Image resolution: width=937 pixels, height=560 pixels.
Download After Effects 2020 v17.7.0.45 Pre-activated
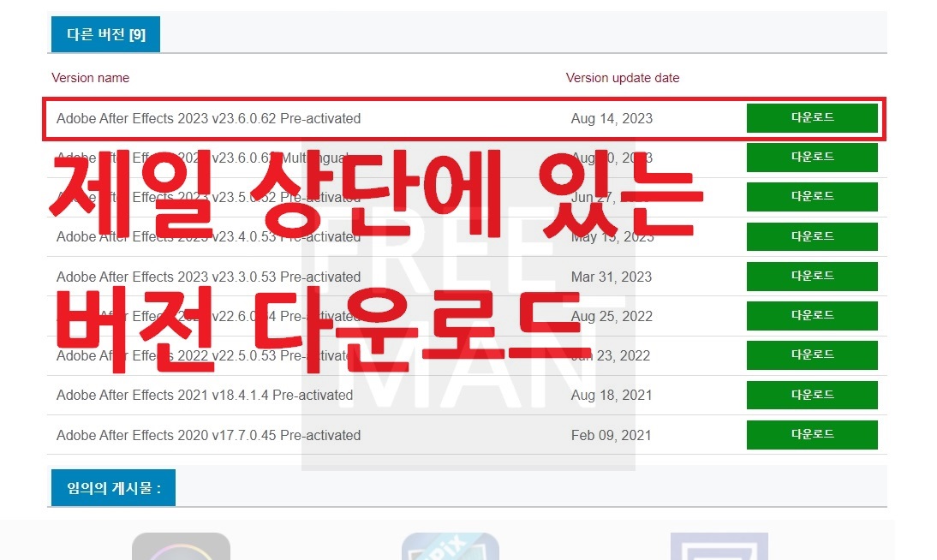811,434
